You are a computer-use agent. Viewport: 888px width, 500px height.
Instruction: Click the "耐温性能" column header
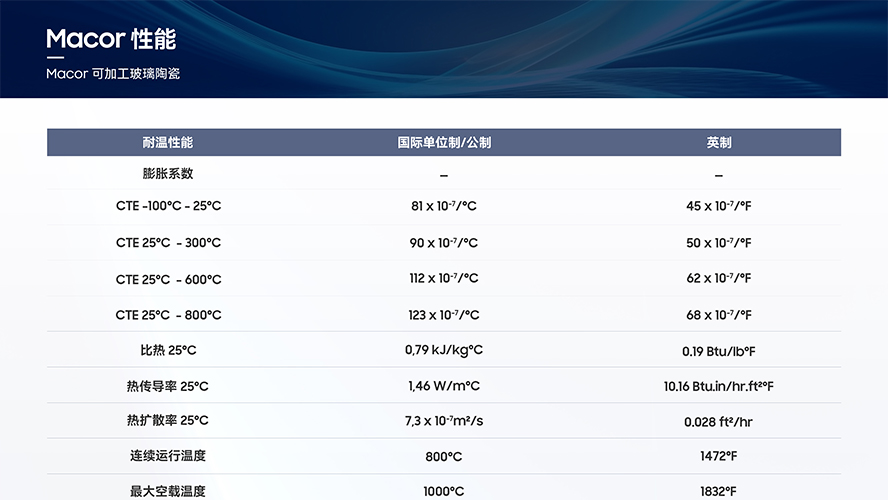point(168,143)
